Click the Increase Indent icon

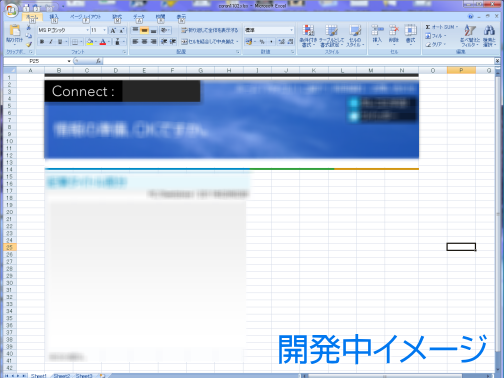click(173, 42)
